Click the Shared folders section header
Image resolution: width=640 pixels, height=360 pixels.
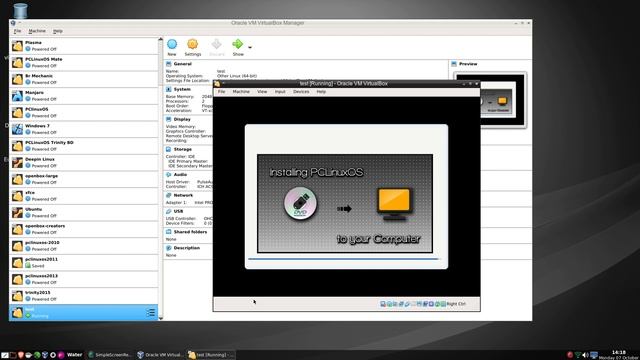point(190,232)
